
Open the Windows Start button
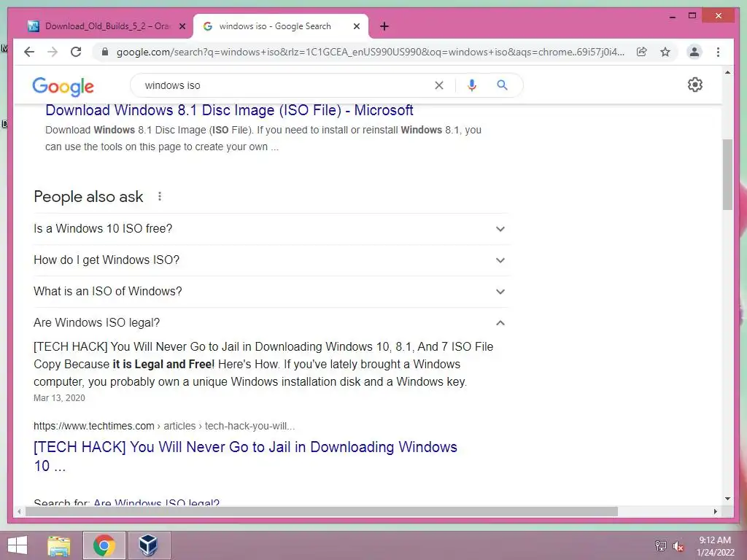point(18,545)
